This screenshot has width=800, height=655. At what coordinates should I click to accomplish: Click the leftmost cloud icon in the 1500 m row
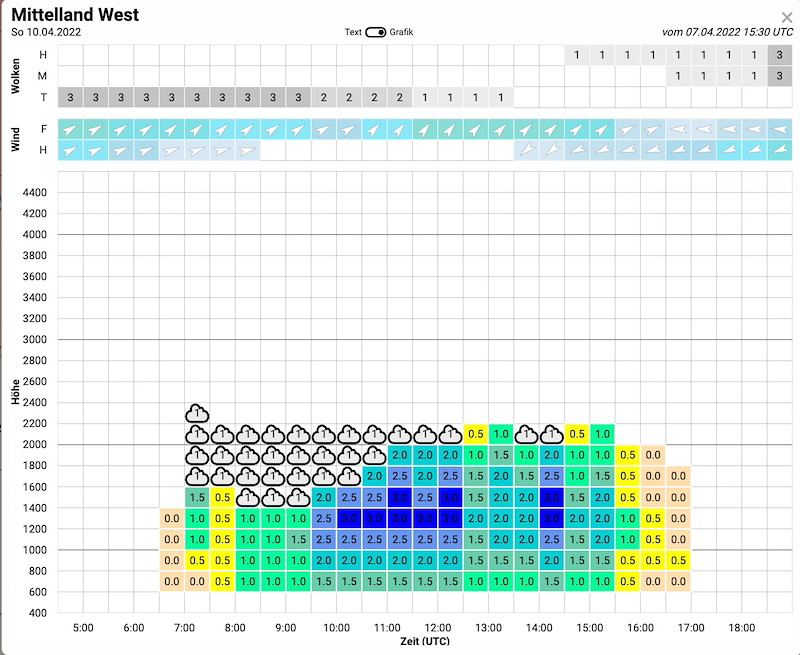[248, 497]
